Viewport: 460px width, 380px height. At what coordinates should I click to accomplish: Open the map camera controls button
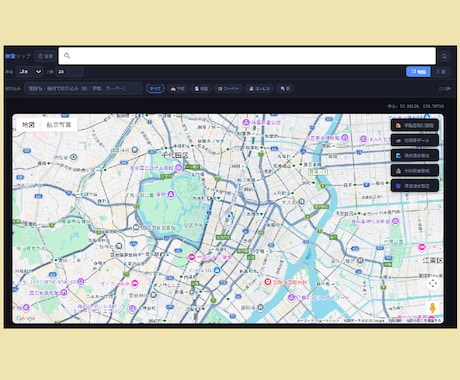(x=433, y=284)
